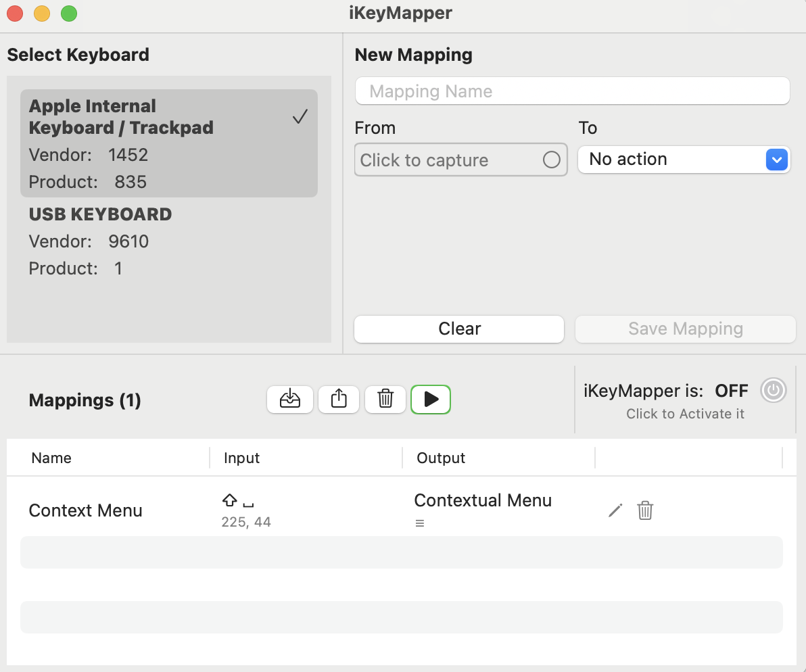The height and width of the screenshot is (672, 806).
Task: Click the import mappings icon
Action: (290, 400)
